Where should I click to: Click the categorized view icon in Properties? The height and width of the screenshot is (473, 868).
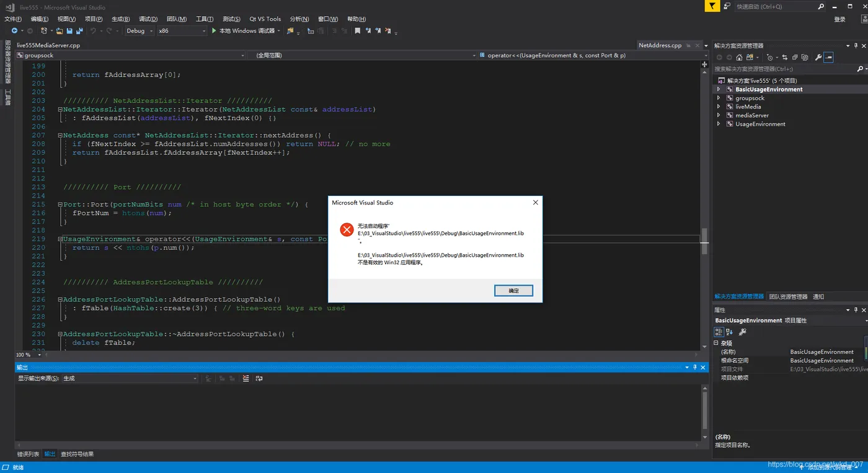719,332
